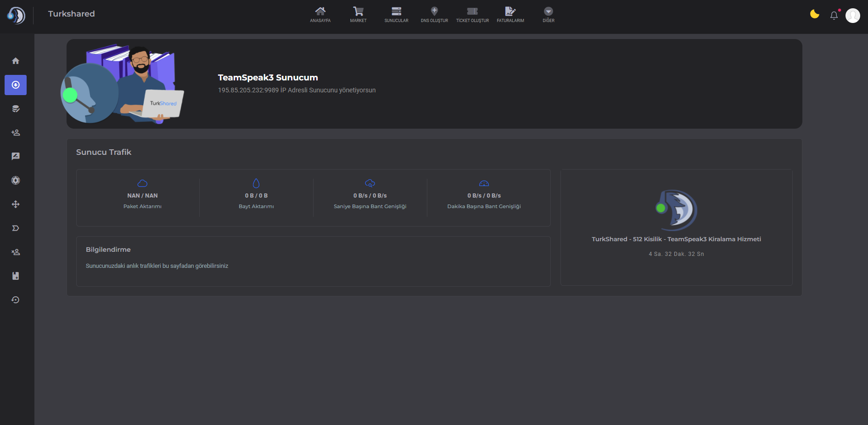Click the bookmark-add sidebar icon
The height and width of the screenshot is (425, 868).
click(x=16, y=276)
